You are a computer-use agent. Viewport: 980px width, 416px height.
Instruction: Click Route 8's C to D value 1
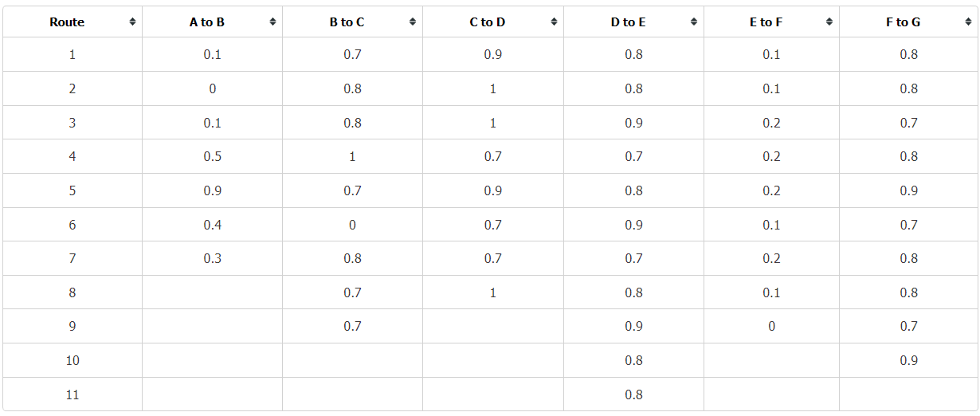[493, 292]
